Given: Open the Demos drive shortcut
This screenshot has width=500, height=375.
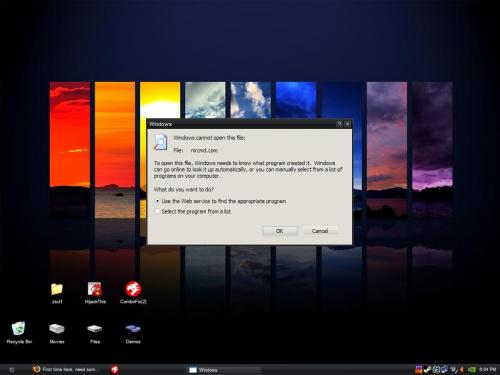Looking at the screenshot, I should tap(133, 333).
